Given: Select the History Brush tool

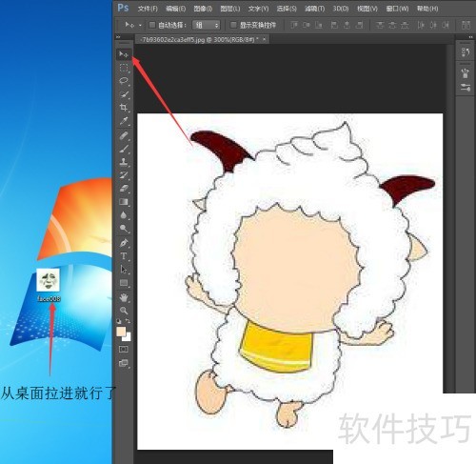Looking at the screenshot, I should coord(124,175).
